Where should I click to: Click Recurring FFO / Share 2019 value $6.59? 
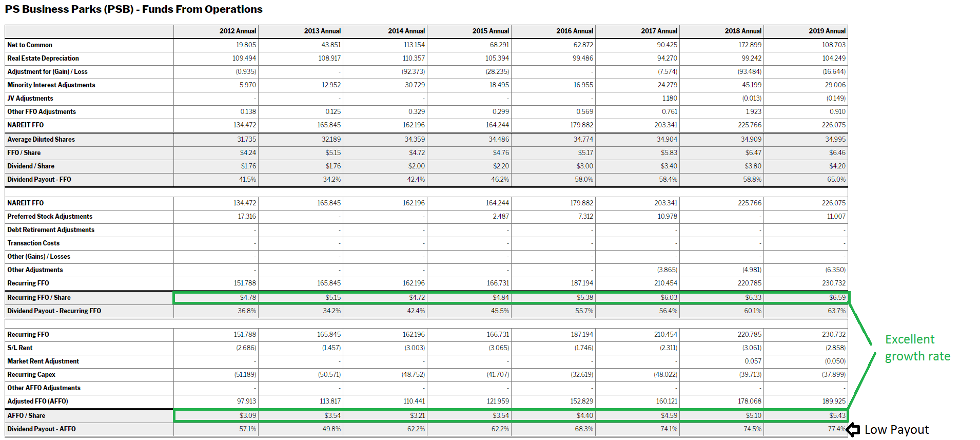point(837,298)
